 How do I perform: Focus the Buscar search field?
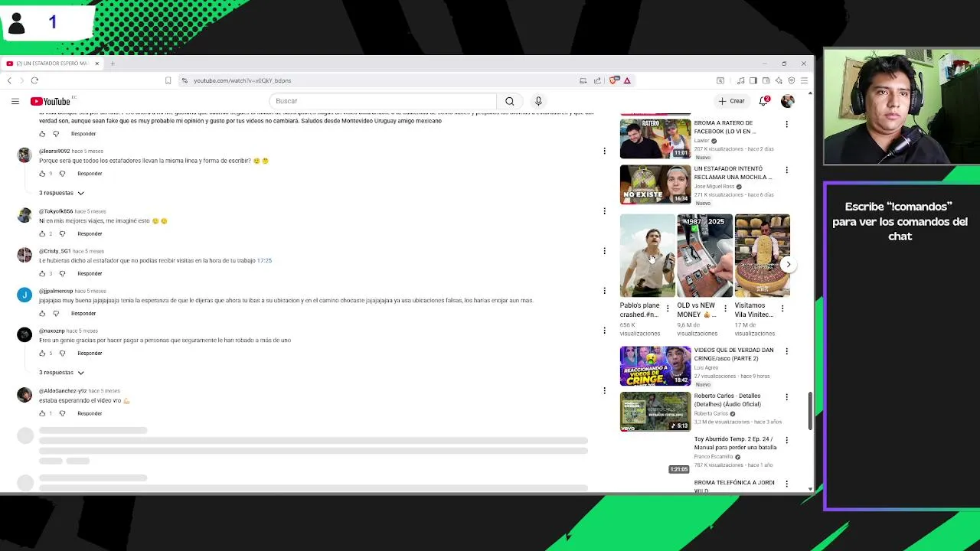tap(383, 101)
